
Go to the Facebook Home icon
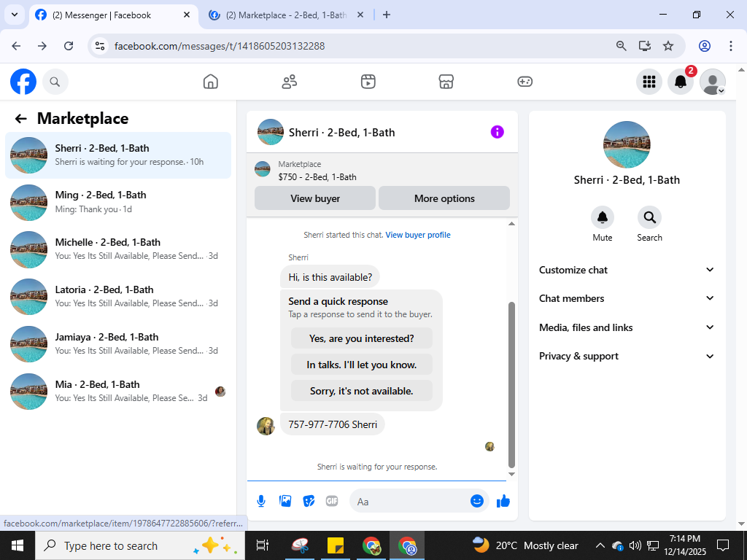[211, 82]
